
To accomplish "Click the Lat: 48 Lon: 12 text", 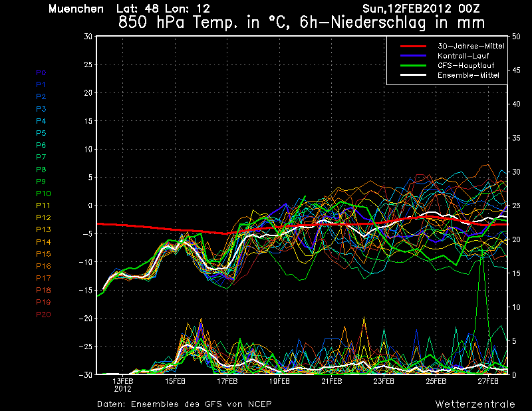I will pos(163,9).
